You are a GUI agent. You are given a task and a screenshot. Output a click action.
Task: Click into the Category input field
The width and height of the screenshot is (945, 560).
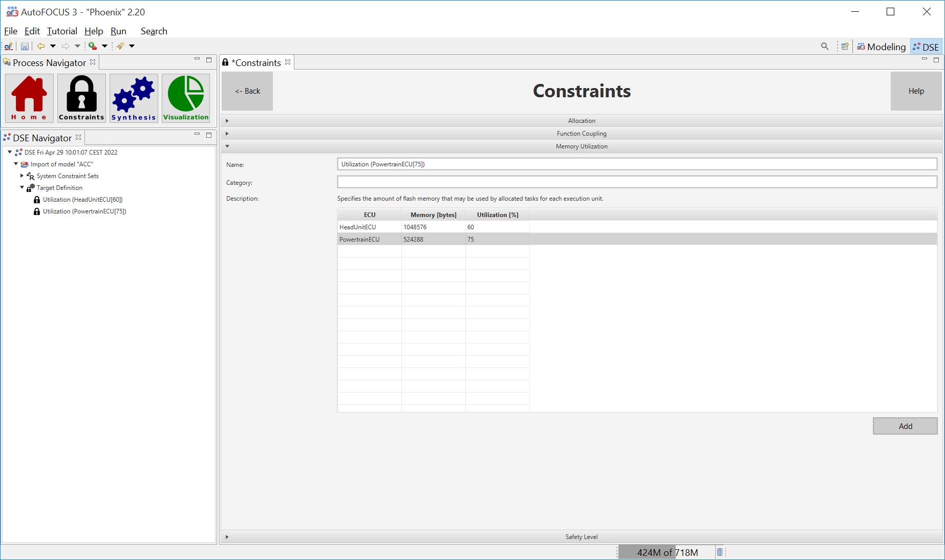click(x=637, y=182)
